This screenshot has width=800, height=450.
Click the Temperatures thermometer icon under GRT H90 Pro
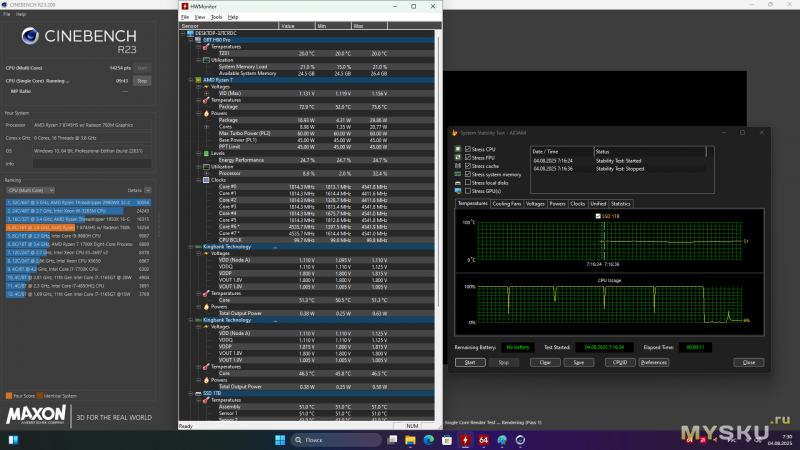(206, 47)
